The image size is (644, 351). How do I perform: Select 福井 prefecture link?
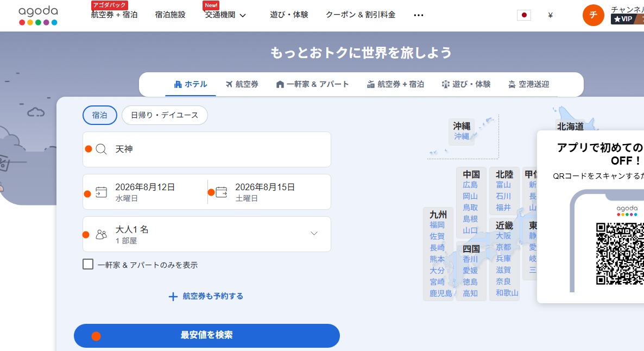tap(503, 208)
